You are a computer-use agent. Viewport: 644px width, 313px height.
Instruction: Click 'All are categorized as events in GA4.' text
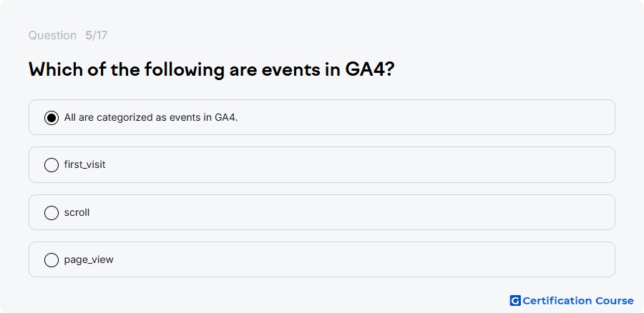click(151, 118)
